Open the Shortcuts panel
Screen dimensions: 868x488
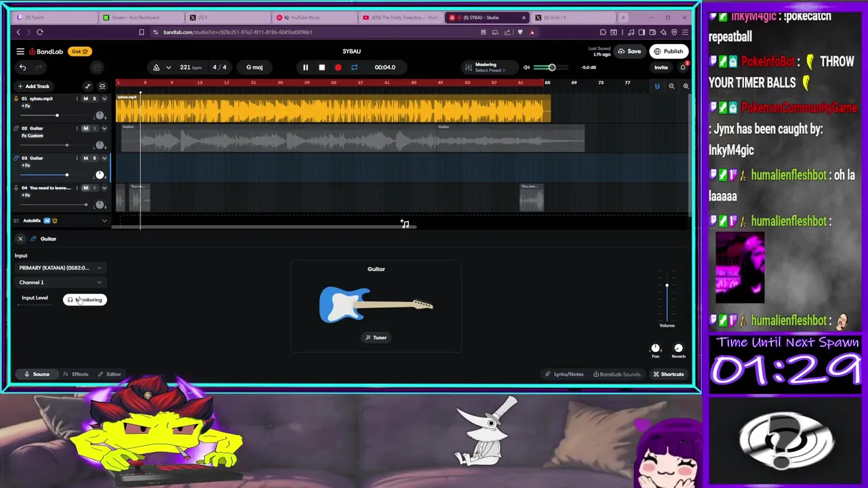[668, 374]
